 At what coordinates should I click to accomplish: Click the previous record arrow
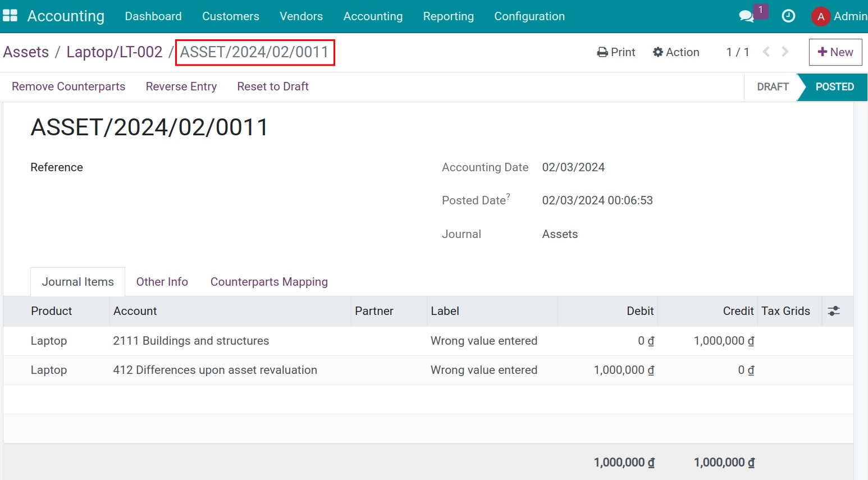point(766,52)
